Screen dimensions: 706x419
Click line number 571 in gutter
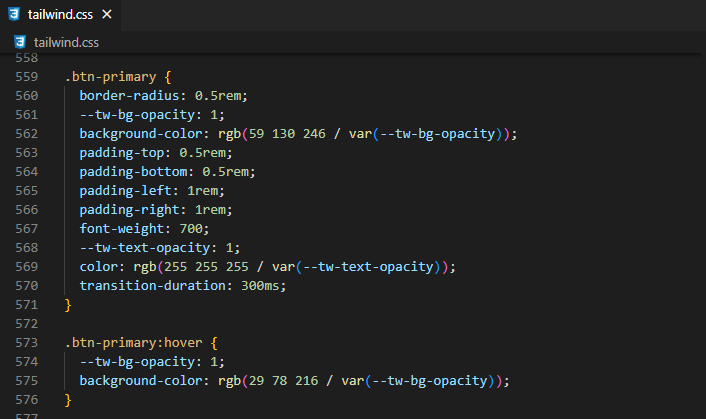(27, 305)
